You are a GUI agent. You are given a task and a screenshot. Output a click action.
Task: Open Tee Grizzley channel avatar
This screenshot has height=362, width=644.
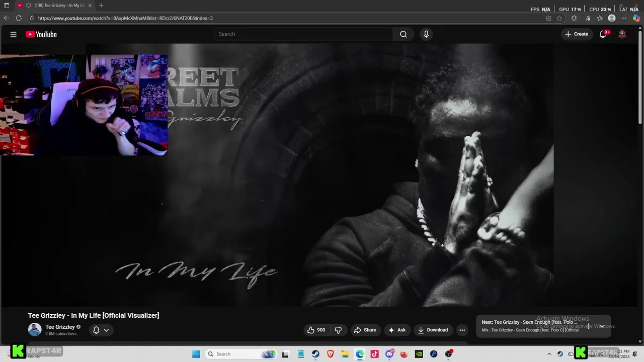pyautogui.click(x=35, y=330)
